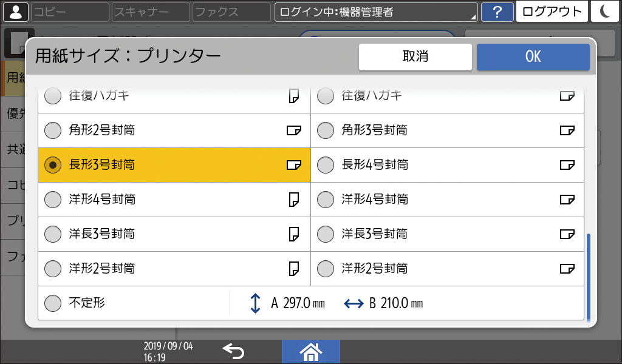The width and height of the screenshot is (622, 364).
Task: Cancel the dialog with 取消
Action: click(x=415, y=56)
